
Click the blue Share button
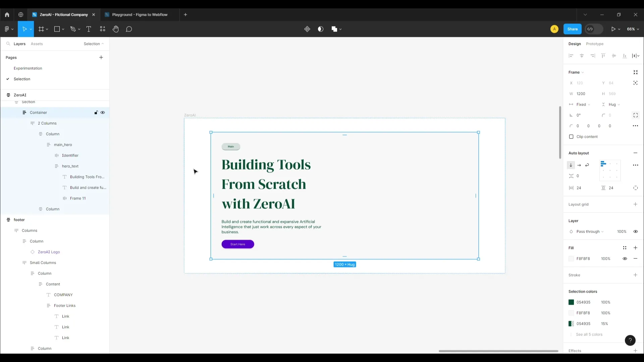572,29
